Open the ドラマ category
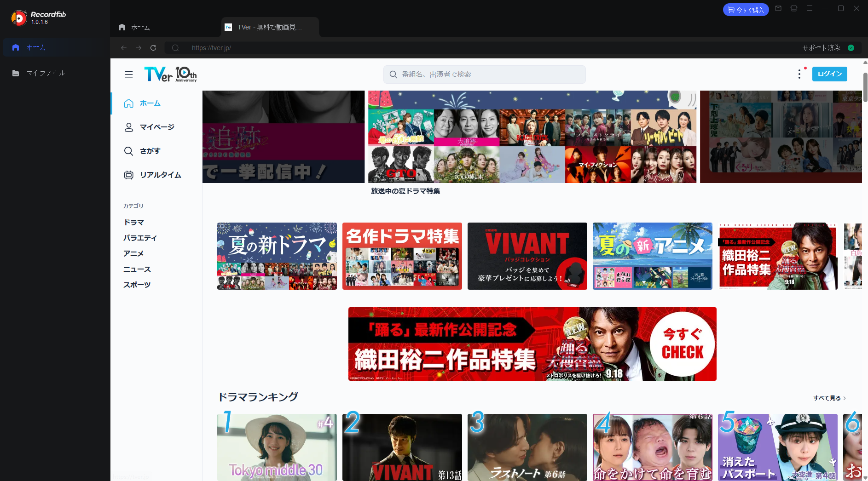The height and width of the screenshot is (481, 868). 134,223
